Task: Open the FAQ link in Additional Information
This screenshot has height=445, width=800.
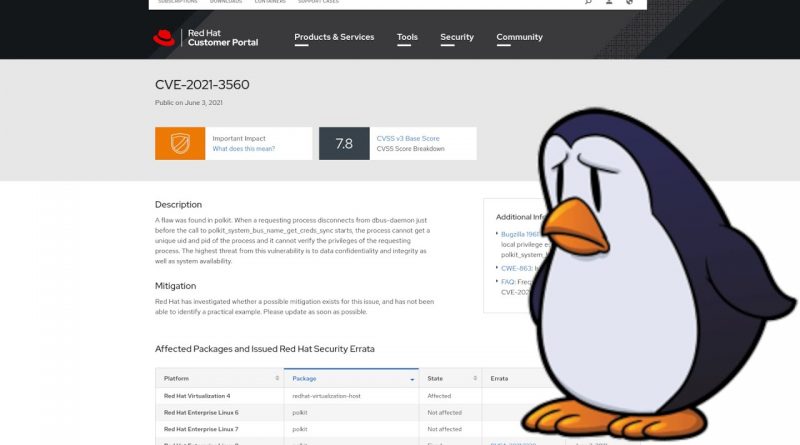Action: pyautogui.click(x=508, y=282)
